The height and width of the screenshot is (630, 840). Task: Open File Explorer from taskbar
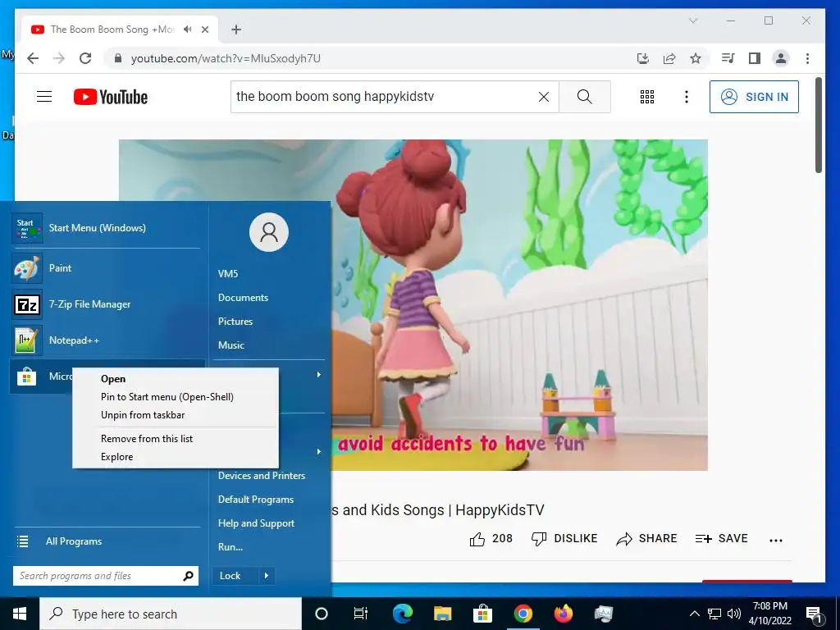[x=442, y=614]
